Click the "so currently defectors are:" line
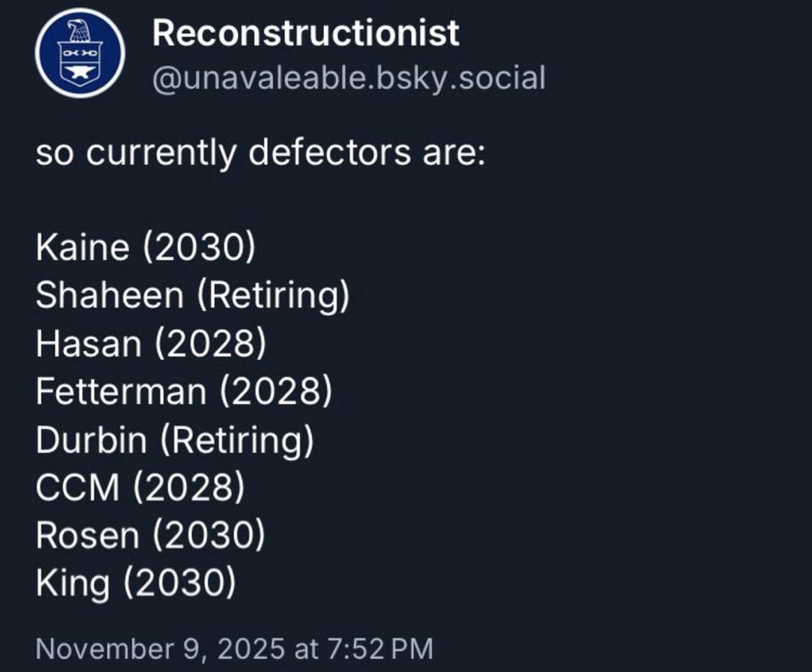This screenshot has width=812, height=672. (x=259, y=153)
